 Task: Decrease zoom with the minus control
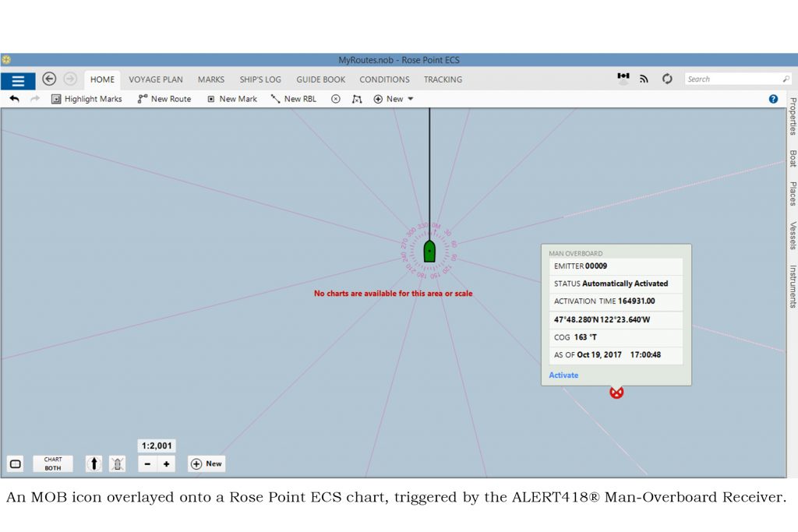(147, 463)
